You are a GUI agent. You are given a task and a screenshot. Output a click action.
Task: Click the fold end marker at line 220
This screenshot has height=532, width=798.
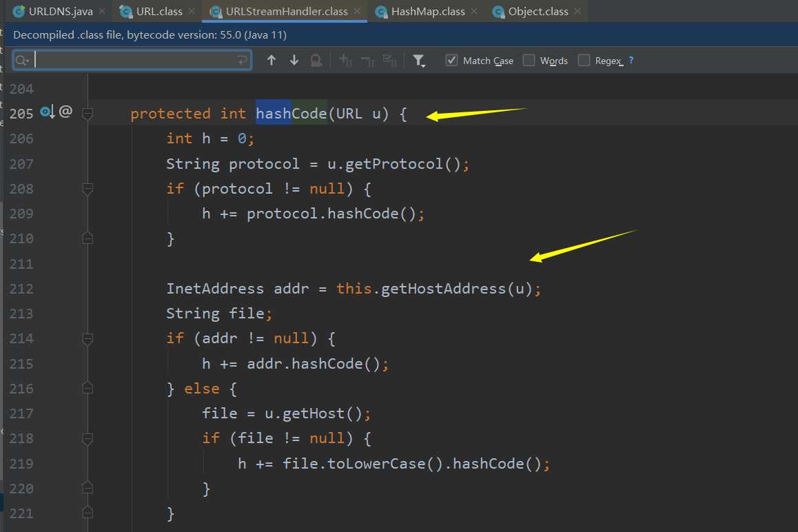click(x=88, y=488)
